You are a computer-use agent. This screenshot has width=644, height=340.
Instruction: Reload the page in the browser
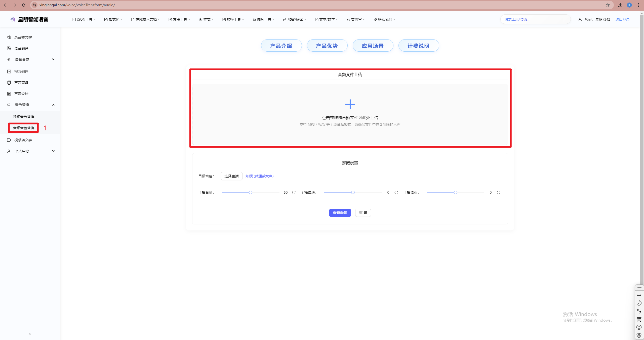(x=24, y=5)
